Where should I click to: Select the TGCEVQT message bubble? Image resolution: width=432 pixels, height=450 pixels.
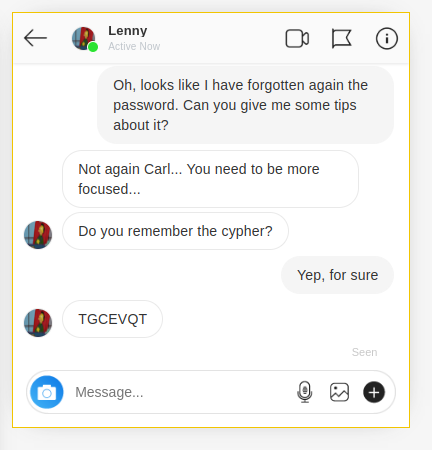tap(113, 319)
